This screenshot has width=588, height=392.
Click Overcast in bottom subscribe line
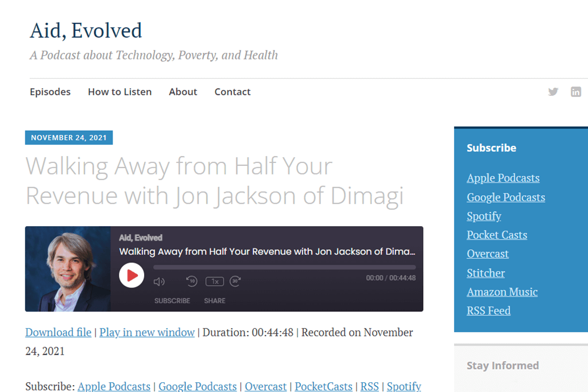pyautogui.click(x=265, y=386)
